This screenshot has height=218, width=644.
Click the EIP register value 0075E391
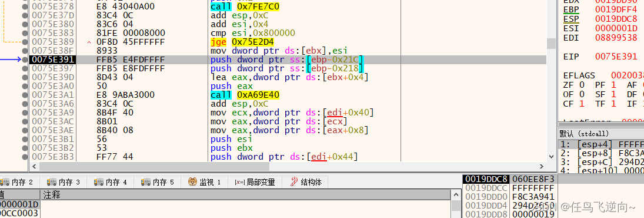point(616,57)
